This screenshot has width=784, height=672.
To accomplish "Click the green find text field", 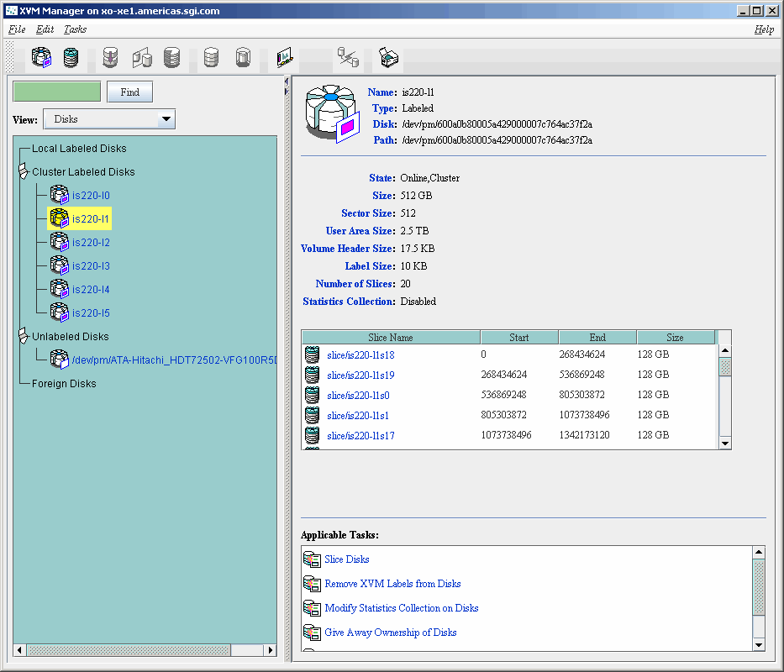I will click(57, 92).
